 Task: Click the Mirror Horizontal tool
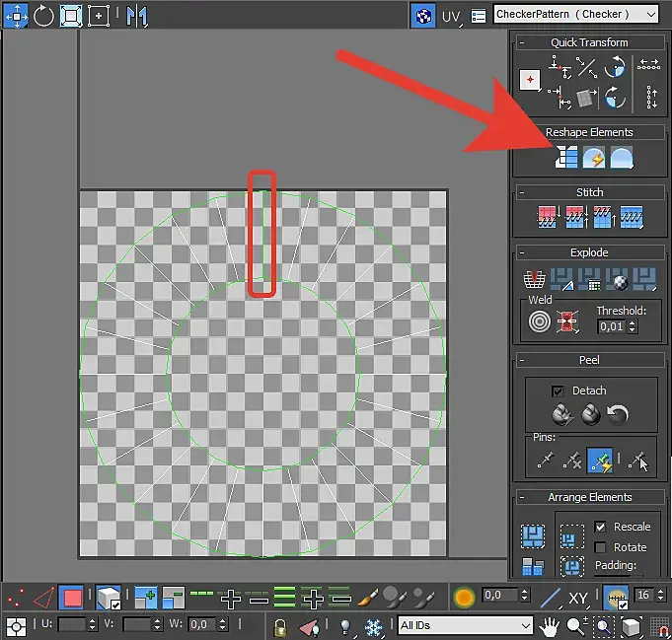[137, 17]
